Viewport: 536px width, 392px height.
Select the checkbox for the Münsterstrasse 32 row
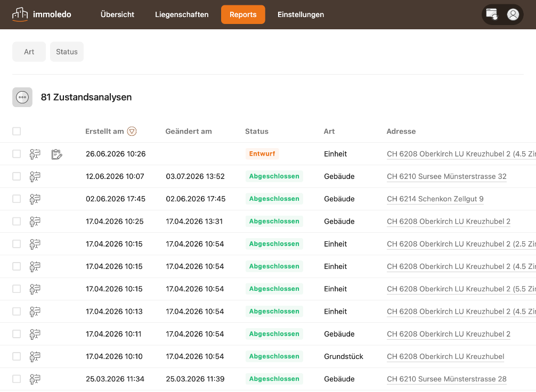coord(17,176)
